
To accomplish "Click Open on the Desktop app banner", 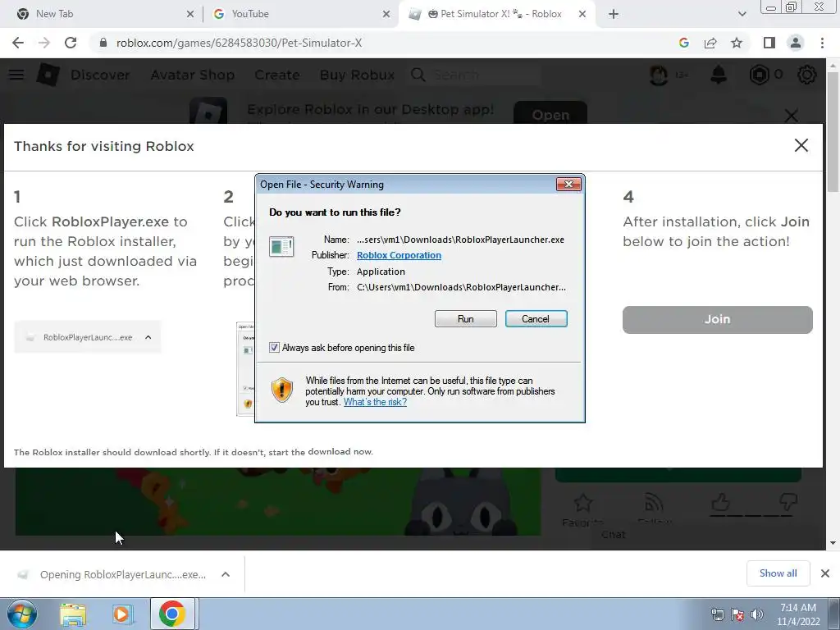I will click(x=550, y=113).
